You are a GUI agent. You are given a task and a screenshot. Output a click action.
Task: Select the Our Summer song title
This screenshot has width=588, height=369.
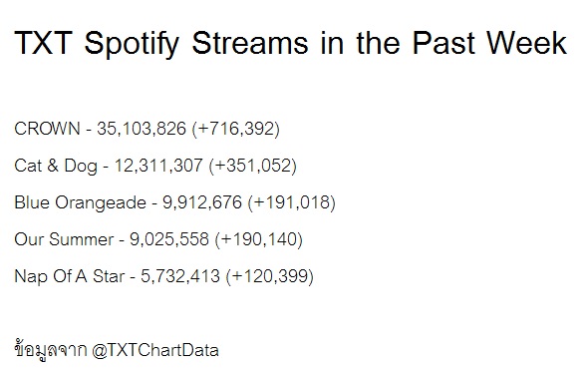point(64,239)
